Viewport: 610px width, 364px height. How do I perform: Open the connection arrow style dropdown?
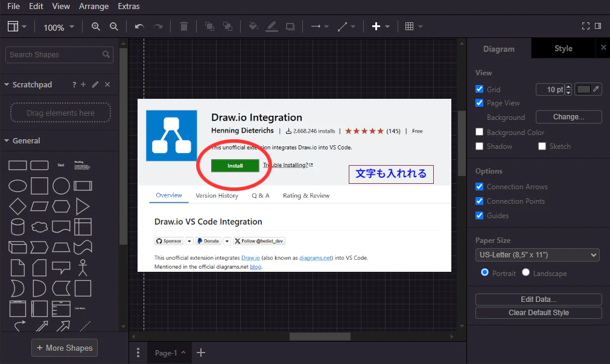[x=320, y=27]
